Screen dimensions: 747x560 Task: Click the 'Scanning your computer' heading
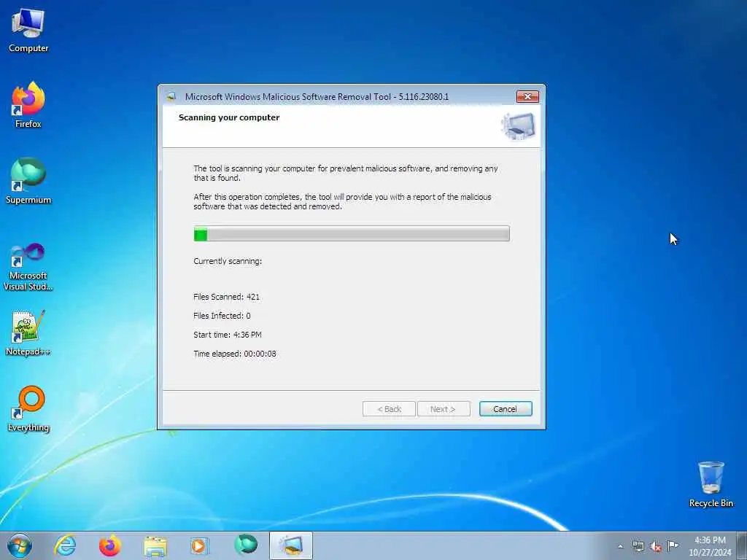pyautogui.click(x=229, y=117)
